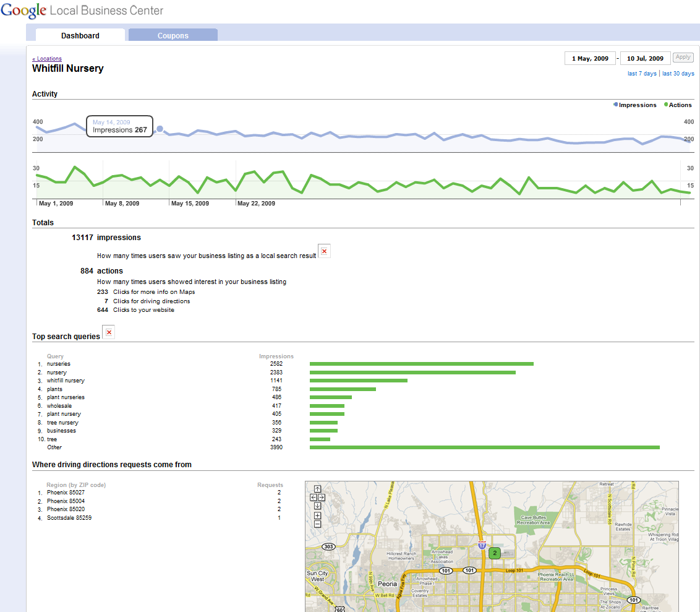This screenshot has width=700, height=612.
Task: Click the Impressions column header in queries table
Action: pyautogui.click(x=276, y=356)
